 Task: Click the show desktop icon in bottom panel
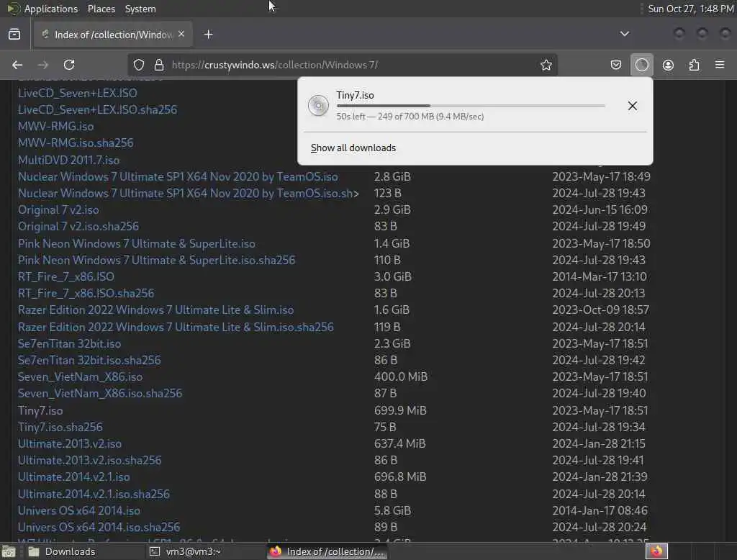coord(9,551)
